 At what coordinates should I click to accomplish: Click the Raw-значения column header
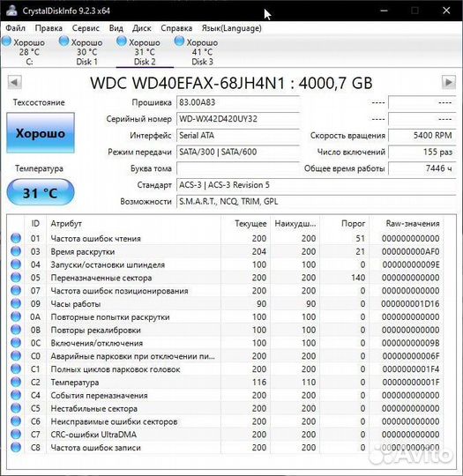pyautogui.click(x=407, y=224)
